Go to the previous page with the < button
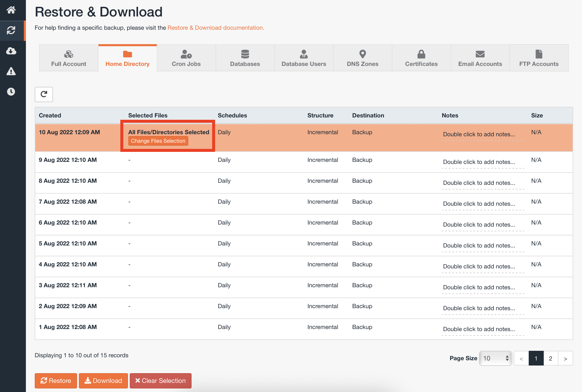Image resolution: width=582 pixels, height=392 pixels. pos(521,358)
